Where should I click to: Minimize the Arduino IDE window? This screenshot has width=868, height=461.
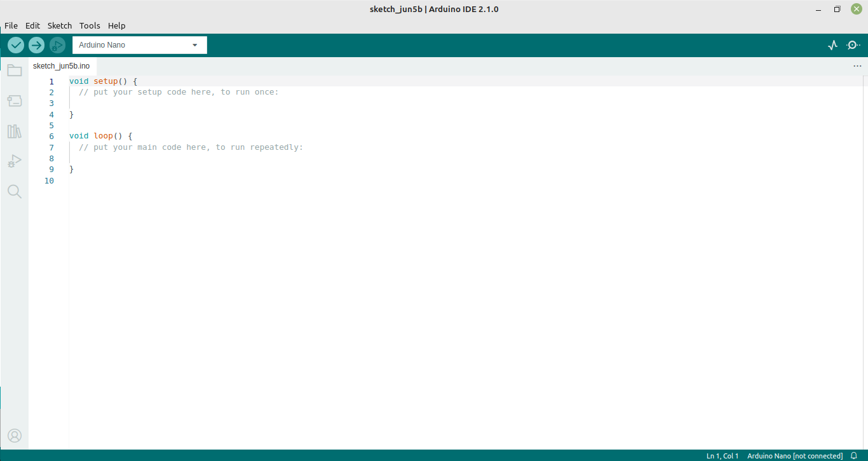(819, 9)
